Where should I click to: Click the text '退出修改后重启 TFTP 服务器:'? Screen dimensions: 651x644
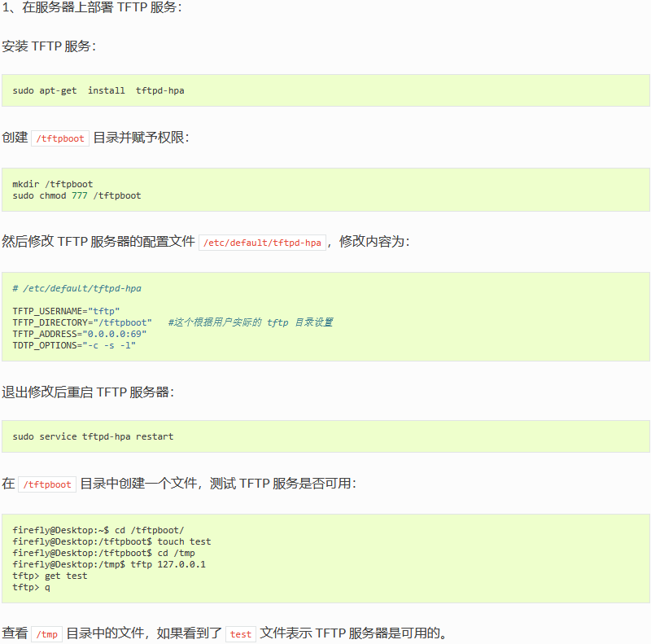pyautogui.click(x=88, y=392)
